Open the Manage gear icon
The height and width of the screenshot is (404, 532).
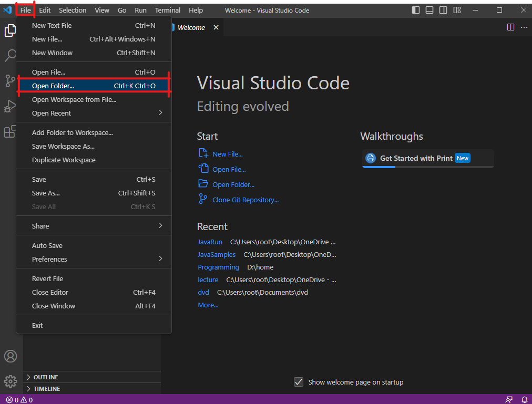(x=11, y=381)
